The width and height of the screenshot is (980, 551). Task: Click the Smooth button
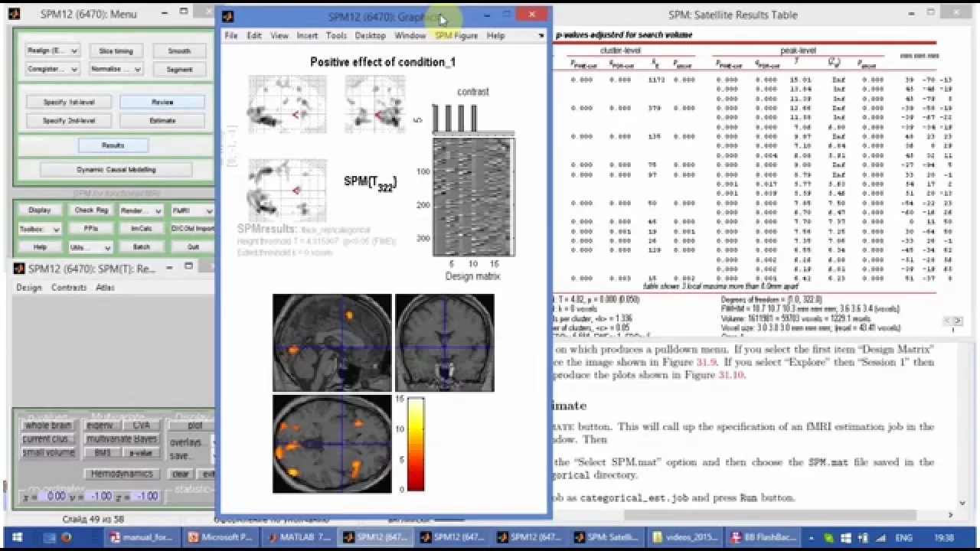(179, 51)
